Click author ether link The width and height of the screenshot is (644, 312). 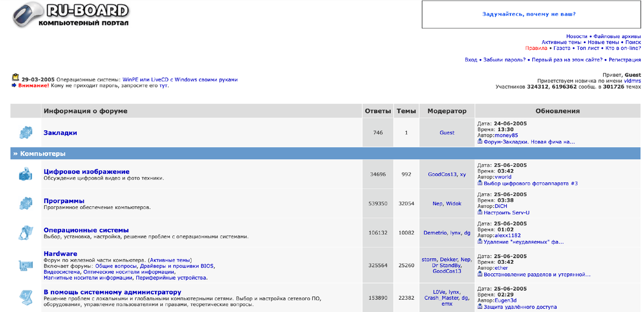501,268
